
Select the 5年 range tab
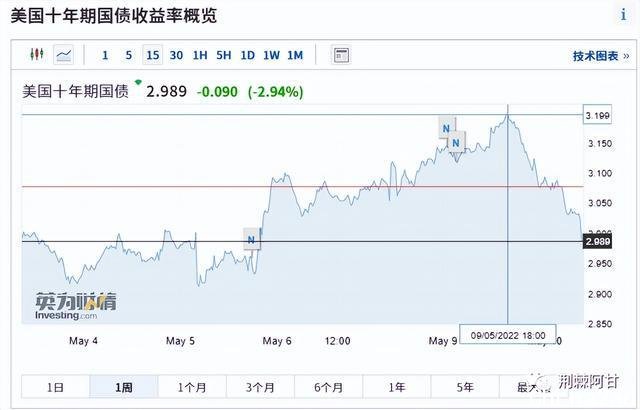tap(465, 387)
